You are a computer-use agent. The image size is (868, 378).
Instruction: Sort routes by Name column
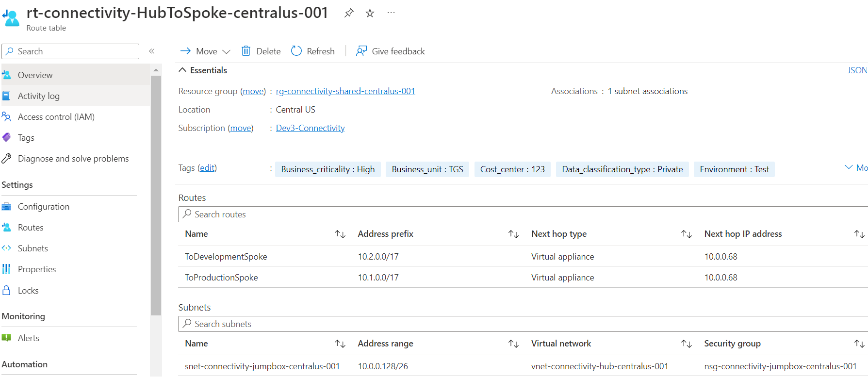click(x=340, y=234)
